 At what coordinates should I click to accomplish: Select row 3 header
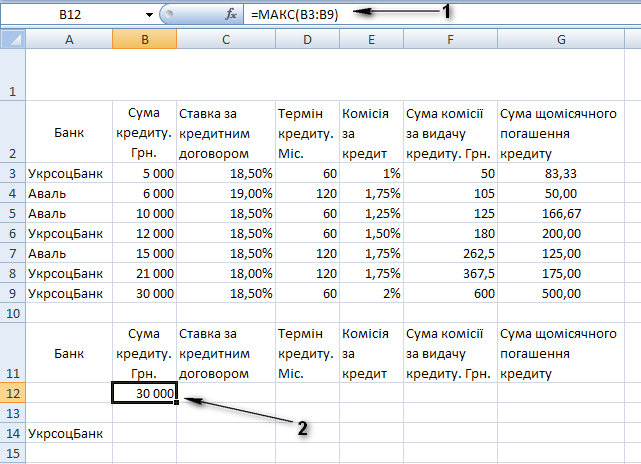coord(13,173)
